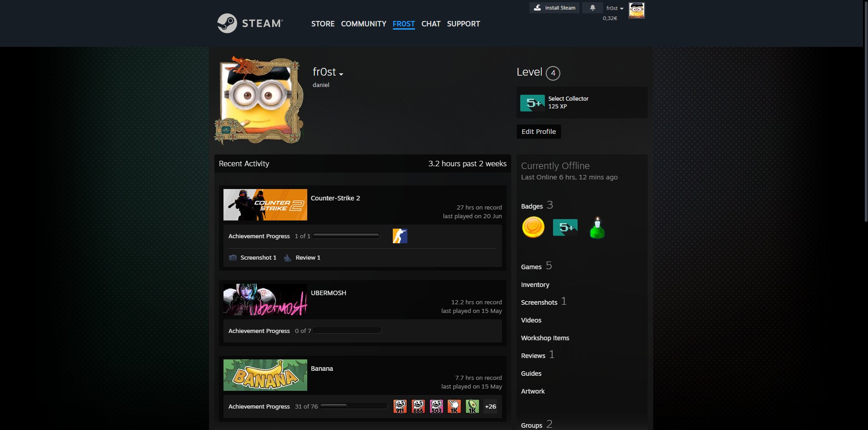Click the Install Steam button
The height and width of the screenshot is (430, 868).
pyautogui.click(x=554, y=8)
